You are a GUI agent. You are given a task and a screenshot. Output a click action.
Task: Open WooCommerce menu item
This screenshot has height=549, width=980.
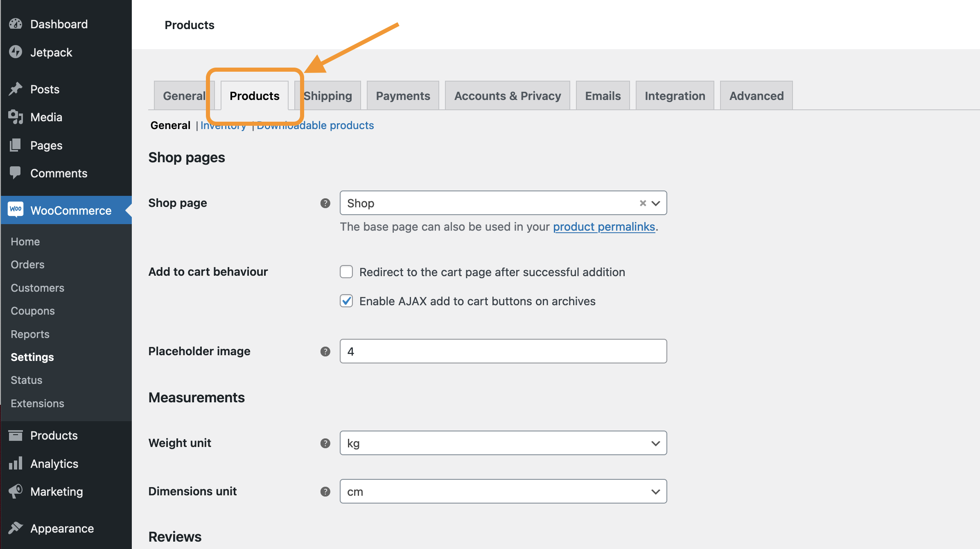66,210
